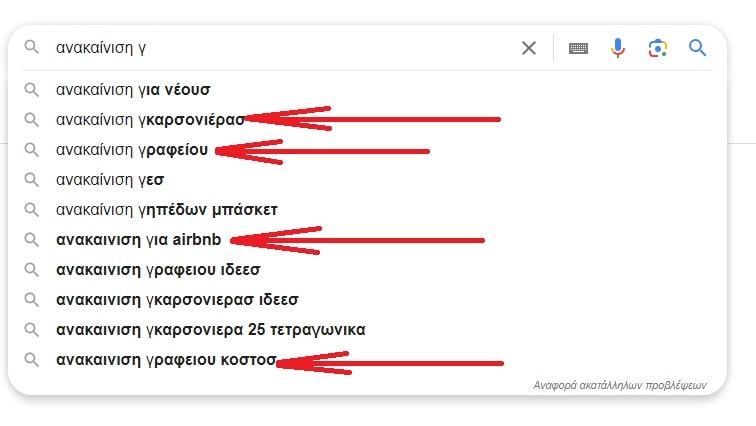The image size is (756, 426).
Task: Select suggestion 'ανακαίνιση για νέουσ'
Action: pyautogui.click(x=133, y=90)
